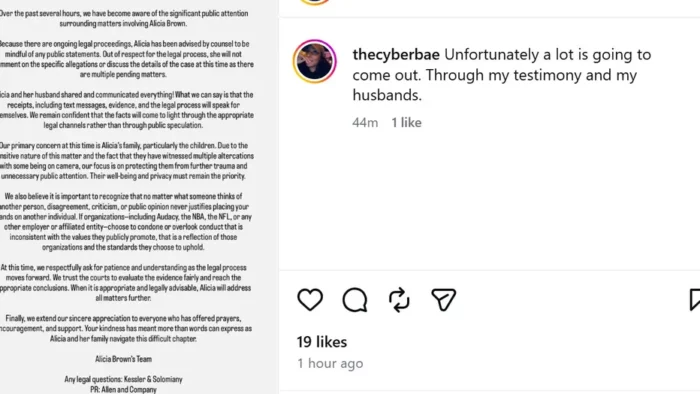
Task: Click the 1 hour ago post timestamp
Action: coord(330,363)
